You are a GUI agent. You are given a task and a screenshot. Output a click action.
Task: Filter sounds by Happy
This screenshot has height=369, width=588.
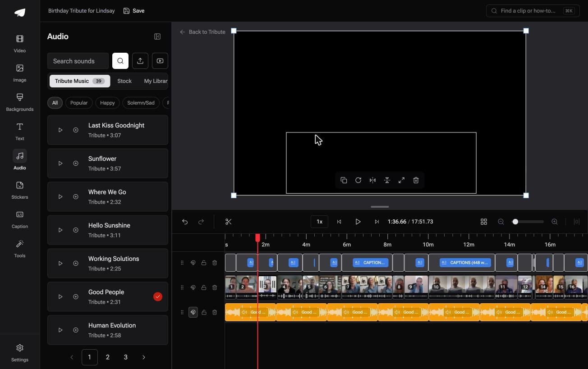click(107, 103)
